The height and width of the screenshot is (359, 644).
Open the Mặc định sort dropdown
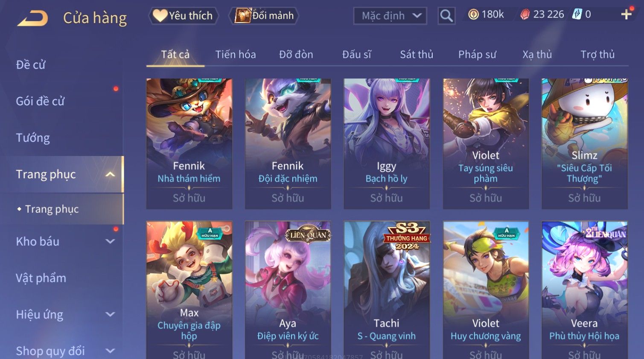coord(390,16)
